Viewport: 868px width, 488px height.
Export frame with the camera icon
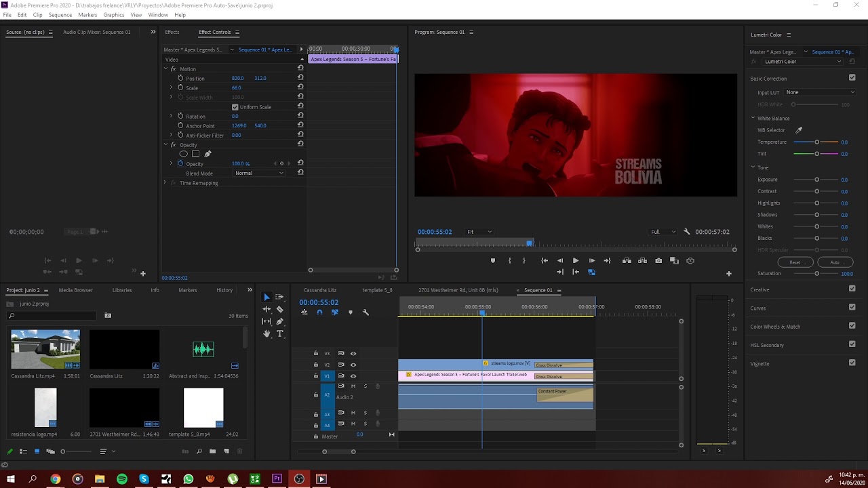coord(658,260)
